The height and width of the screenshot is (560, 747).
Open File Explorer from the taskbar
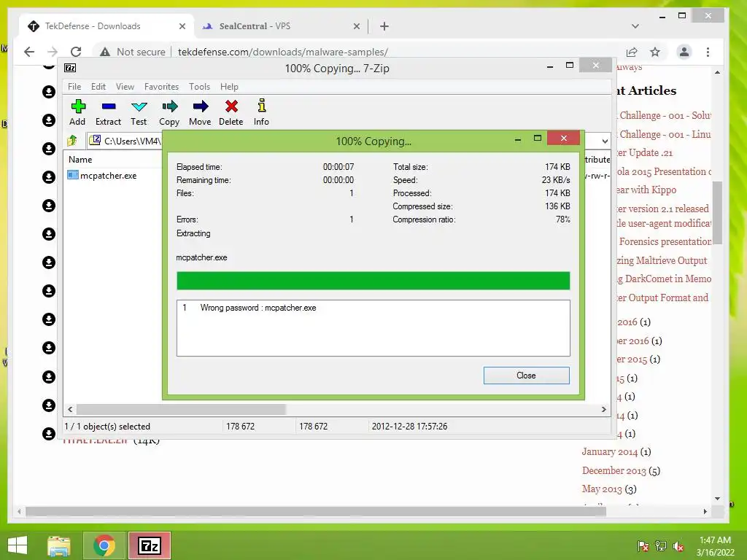click(x=59, y=545)
